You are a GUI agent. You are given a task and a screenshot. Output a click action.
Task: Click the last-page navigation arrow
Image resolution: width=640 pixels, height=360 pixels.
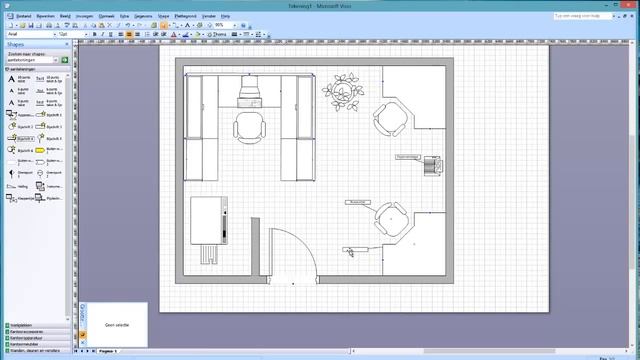click(93, 351)
